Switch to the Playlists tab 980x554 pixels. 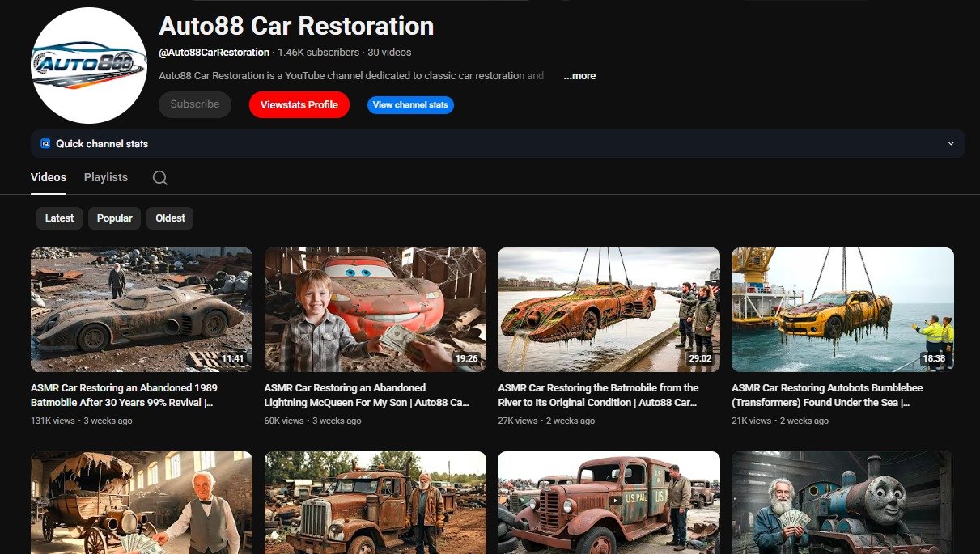tap(106, 177)
